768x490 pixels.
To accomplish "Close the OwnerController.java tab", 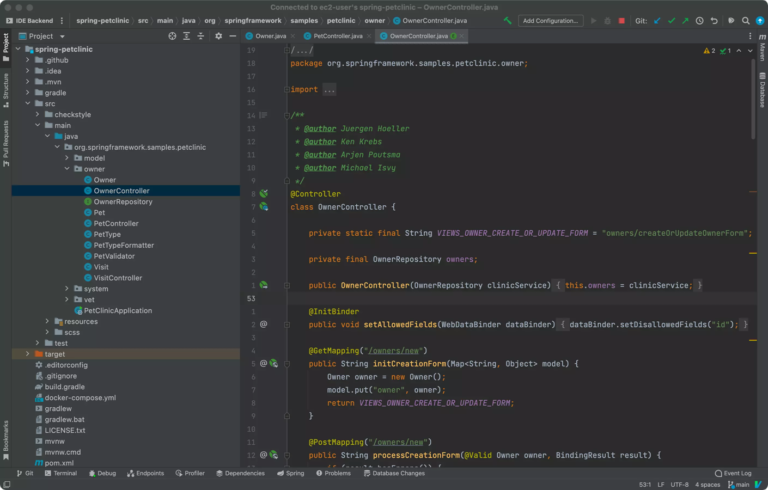I will [x=461, y=36].
